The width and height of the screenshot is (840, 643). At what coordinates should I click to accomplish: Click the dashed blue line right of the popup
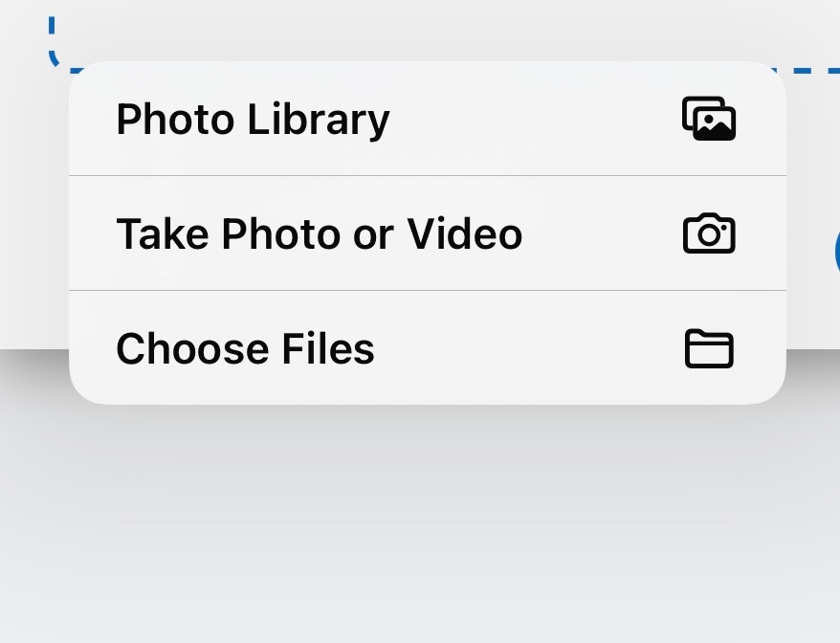pyautogui.click(x=811, y=70)
